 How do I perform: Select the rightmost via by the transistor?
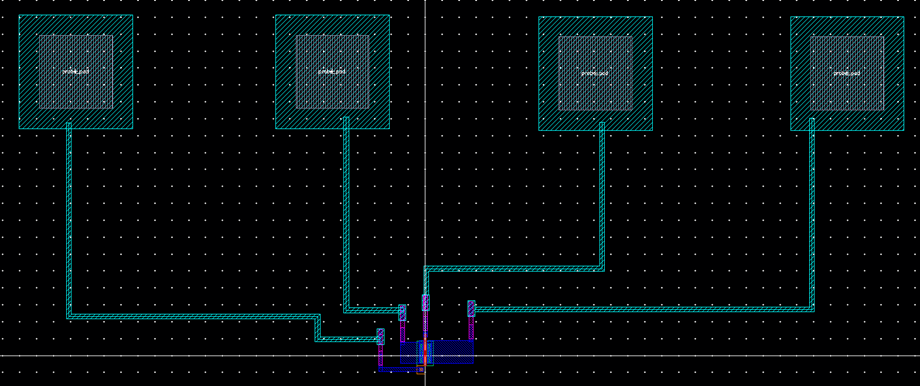471,309
